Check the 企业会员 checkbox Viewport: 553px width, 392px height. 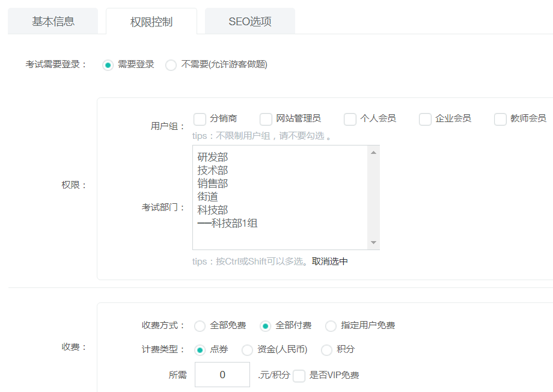point(426,119)
